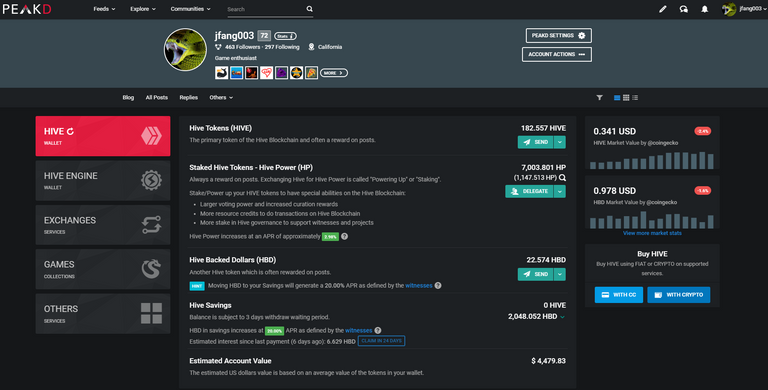The image size is (768, 390).
Task: Click the second blue game badge
Action: point(237,73)
